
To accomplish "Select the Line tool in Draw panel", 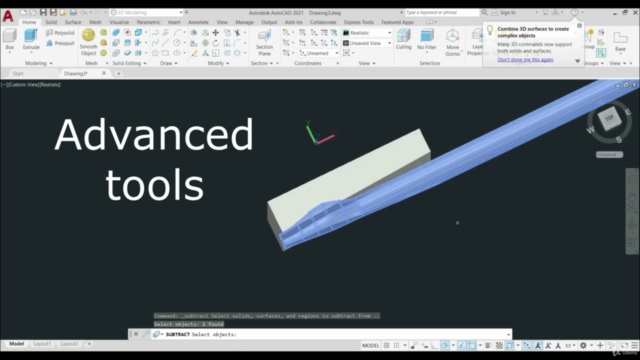I will click(x=165, y=43).
